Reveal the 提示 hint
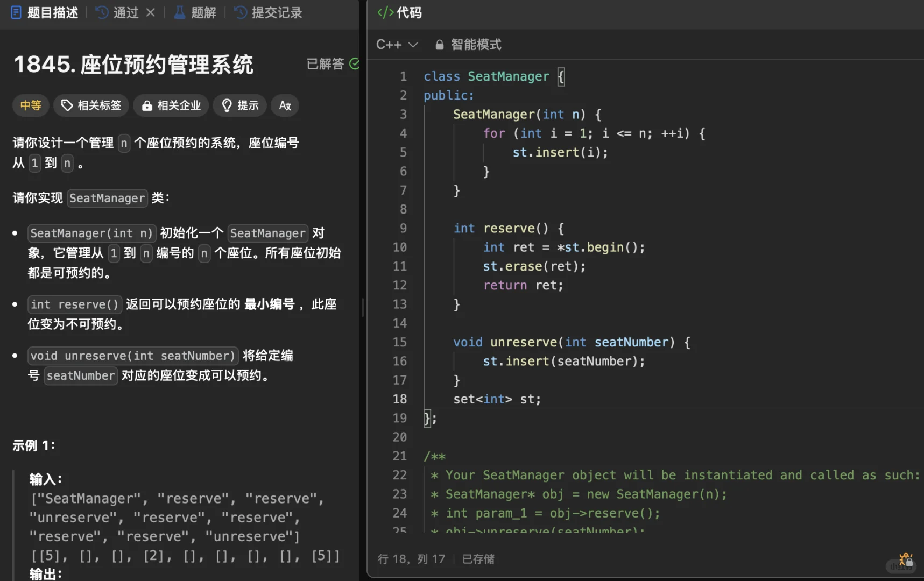Viewport: 924px width, 581px height. point(240,105)
